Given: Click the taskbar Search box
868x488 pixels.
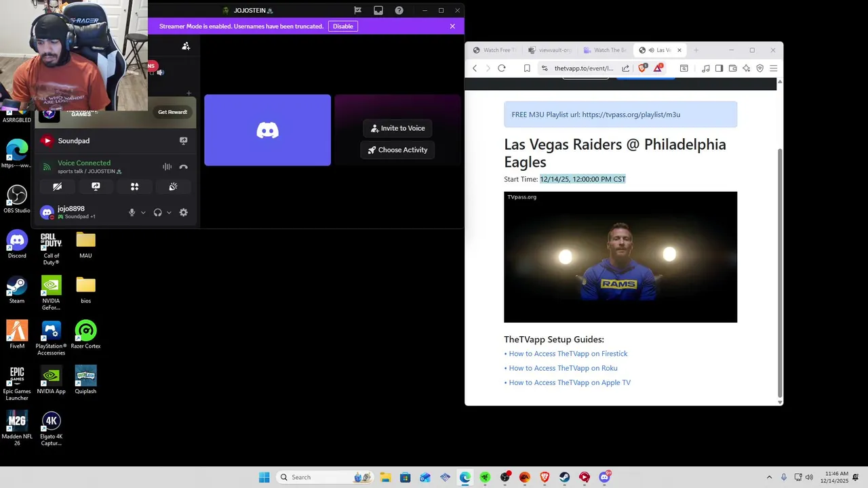Looking at the screenshot, I should click(x=325, y=477).
